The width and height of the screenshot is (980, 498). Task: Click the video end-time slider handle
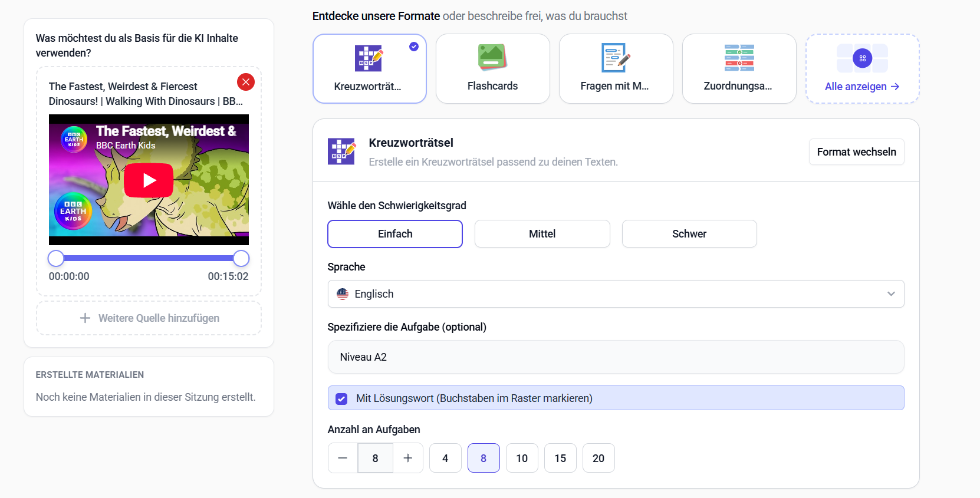(241, 258)
